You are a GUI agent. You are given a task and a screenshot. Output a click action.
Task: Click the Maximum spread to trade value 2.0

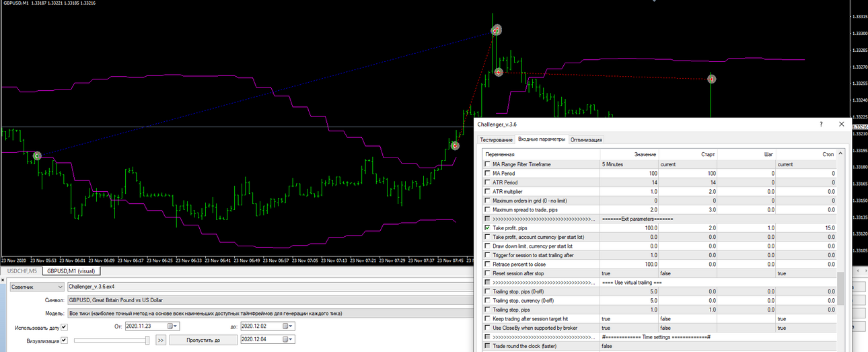click(x=629, y=210)
